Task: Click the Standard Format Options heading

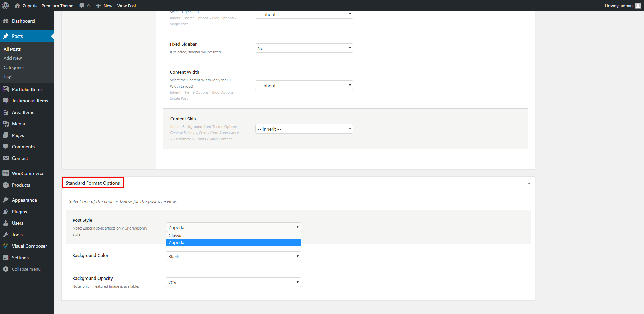Action: pos(93,183)
